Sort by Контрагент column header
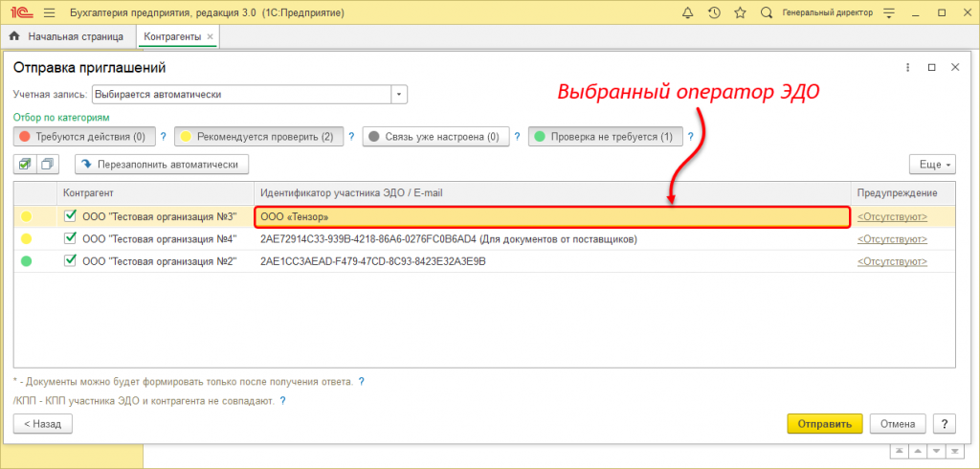980x469 pixels. coord(156,193)
